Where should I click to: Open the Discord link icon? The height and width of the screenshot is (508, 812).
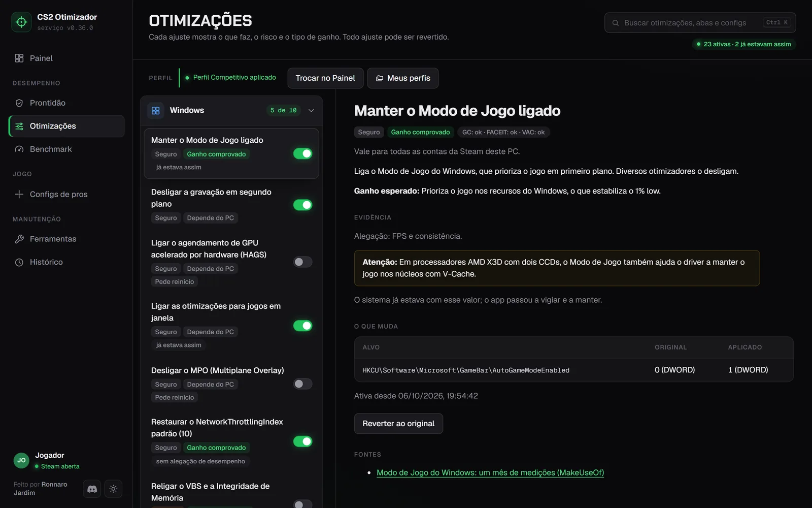point(92,489)
